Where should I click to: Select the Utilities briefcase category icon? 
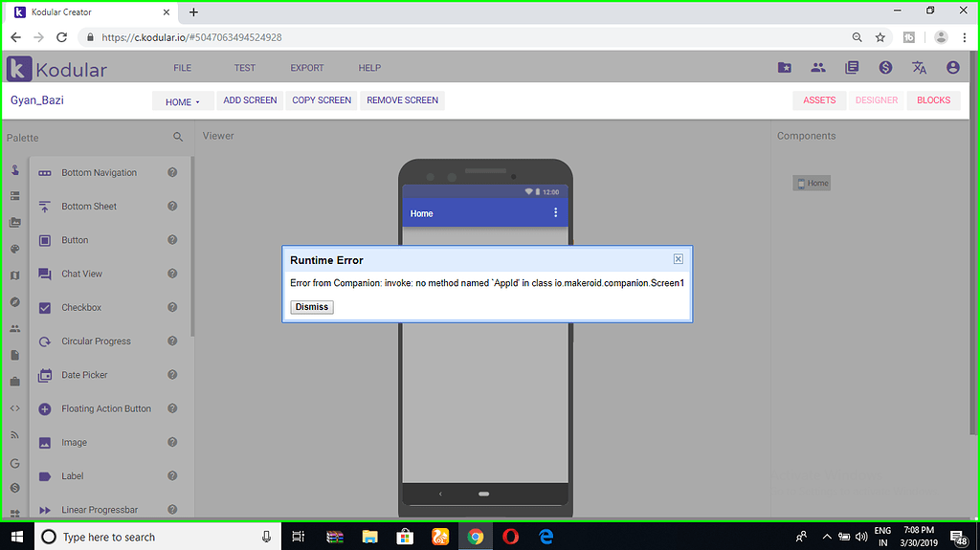pyautogui.click(x=15, y=382)
